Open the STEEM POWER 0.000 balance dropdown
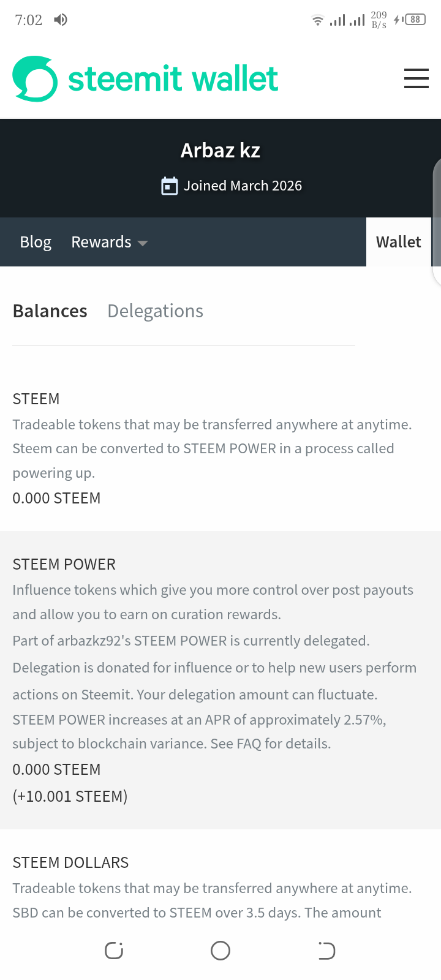 56,769
